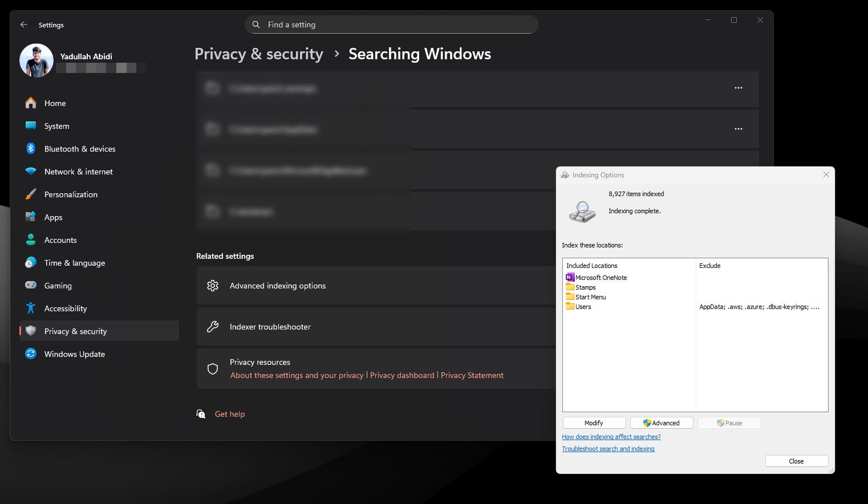Select Start Menu in Included Locations
The height and width of the screenshot is (504, 868).
coord(586,297)
